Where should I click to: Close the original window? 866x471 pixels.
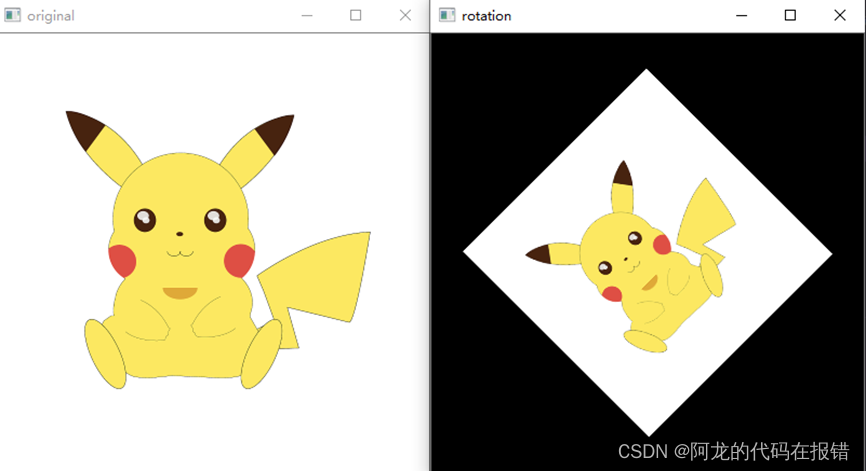coord(405,15)
